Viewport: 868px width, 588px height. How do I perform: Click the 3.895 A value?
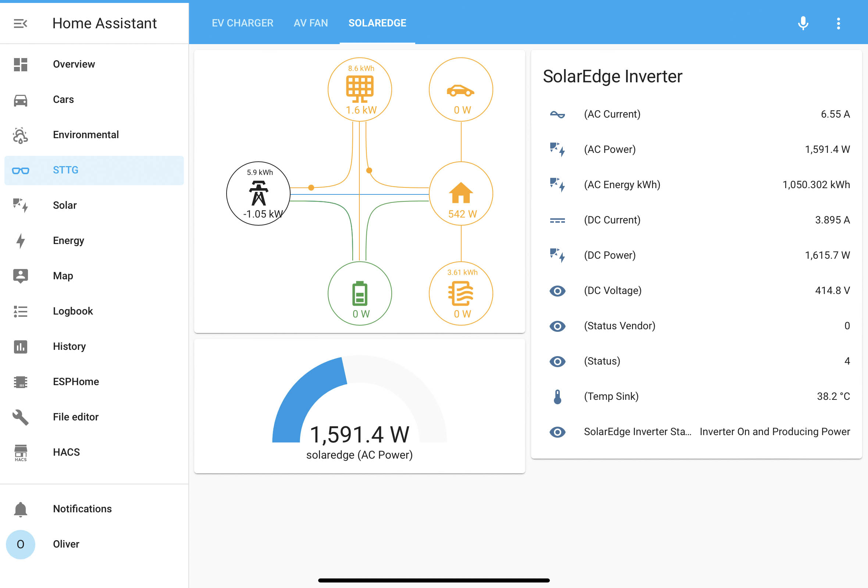pyautogui.click(x=833, y=220)
